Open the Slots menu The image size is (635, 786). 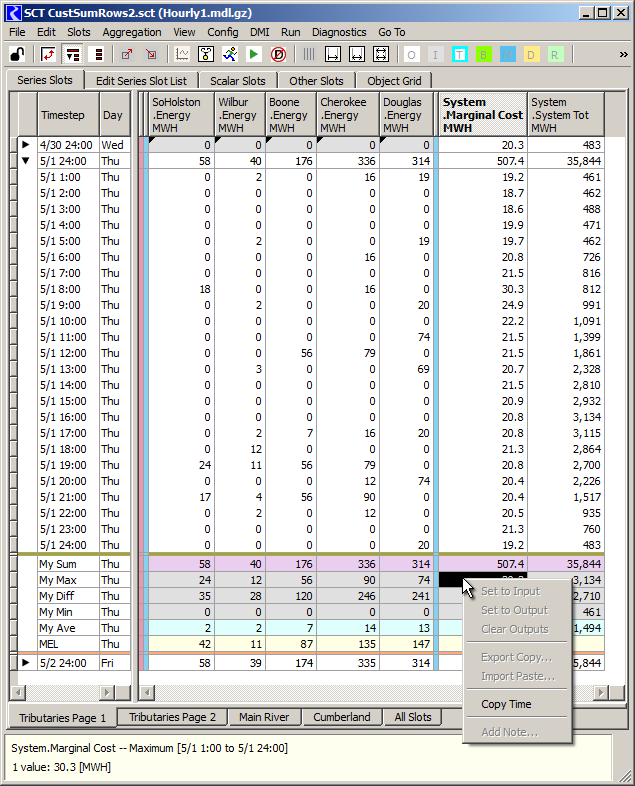click(x=79, y=32)
